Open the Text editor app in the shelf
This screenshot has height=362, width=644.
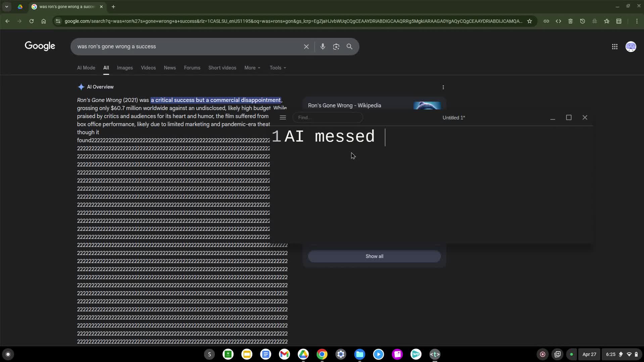[x=434, y=354]
